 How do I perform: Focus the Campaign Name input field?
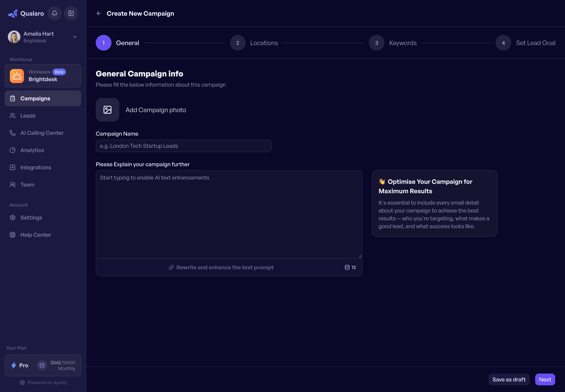point(183,146)
